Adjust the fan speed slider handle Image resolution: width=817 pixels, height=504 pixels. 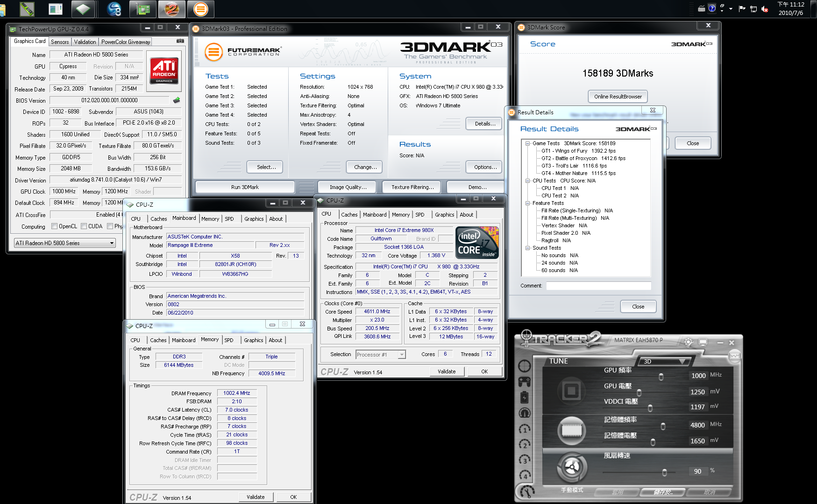pos(664,472)
